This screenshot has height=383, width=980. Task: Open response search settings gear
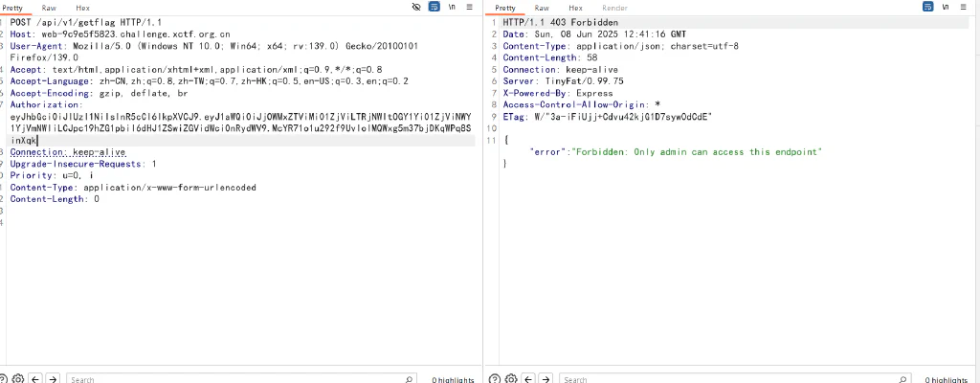click(511, 378)
